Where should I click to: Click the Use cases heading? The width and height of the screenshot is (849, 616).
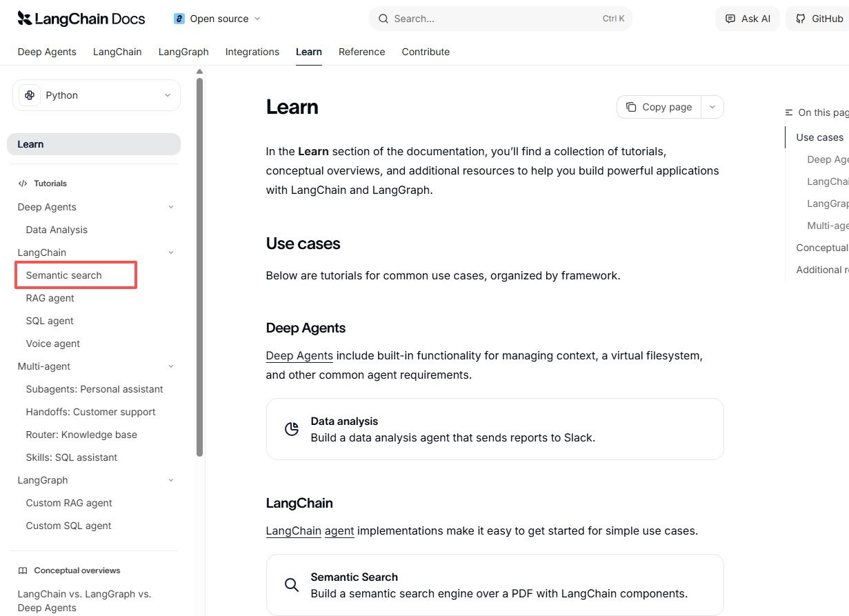pos(303,244)
